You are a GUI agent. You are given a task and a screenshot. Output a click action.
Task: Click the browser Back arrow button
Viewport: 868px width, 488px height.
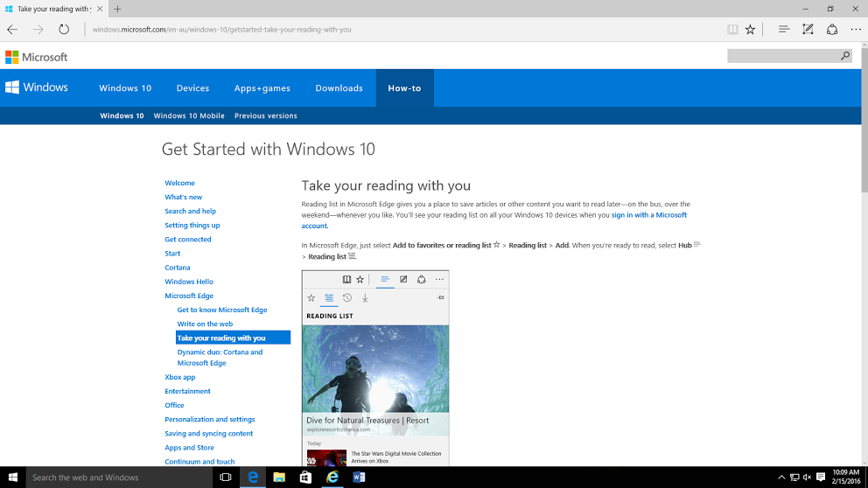pos(12,29)
